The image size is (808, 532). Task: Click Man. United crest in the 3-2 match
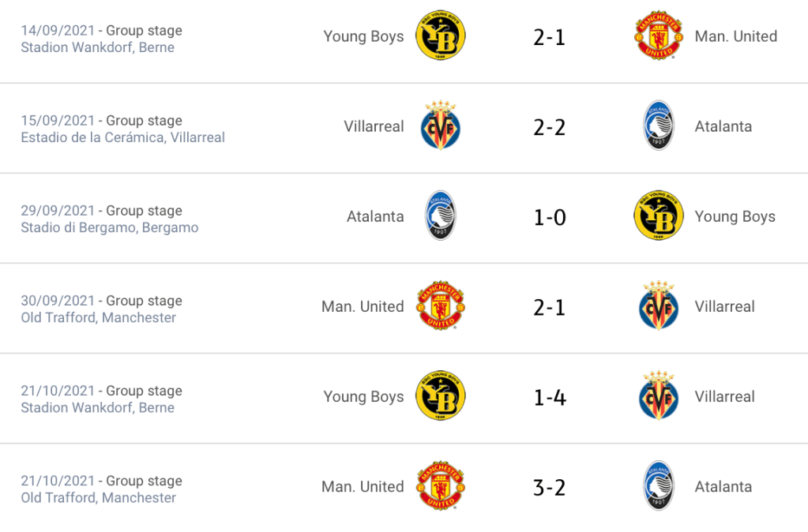(x=441, y=486)
